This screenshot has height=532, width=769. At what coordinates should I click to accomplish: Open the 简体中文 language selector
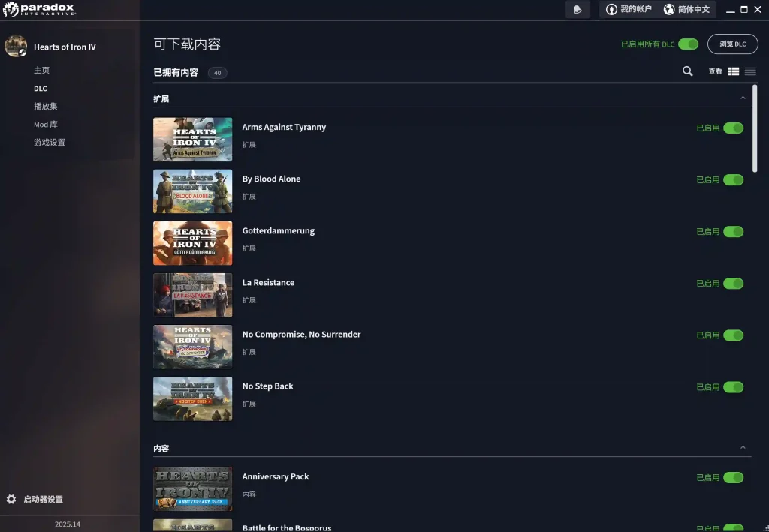click(686, 10)
